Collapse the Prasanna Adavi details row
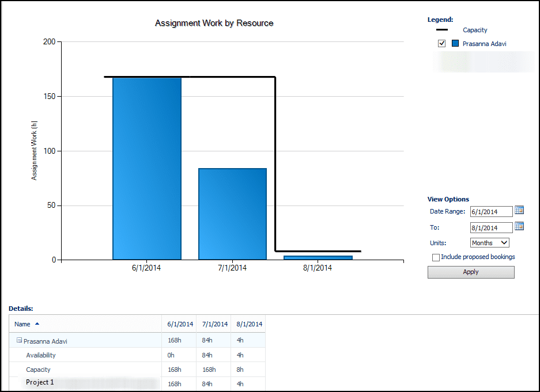The image size is (540, 392). point(19,340)
